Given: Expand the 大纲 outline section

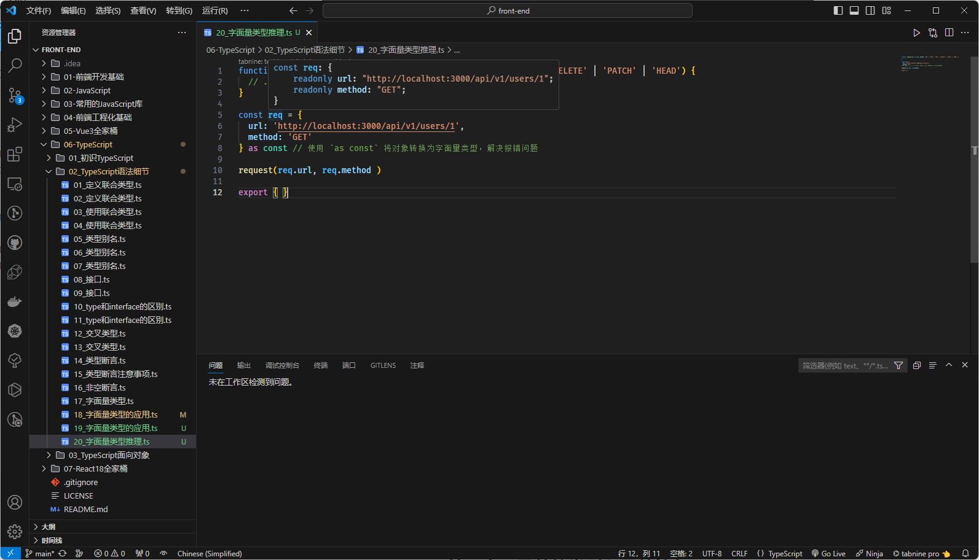Looking at the screenshot, I should click(49, 527).
